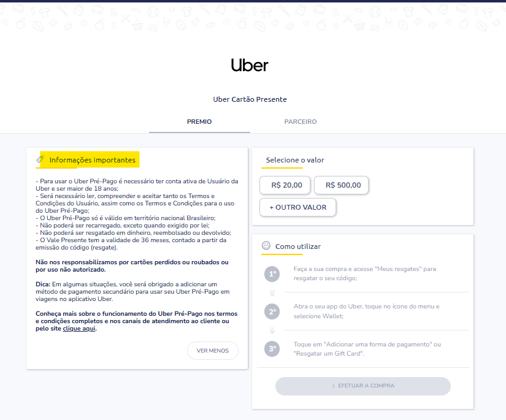This screenshot has height=420, width=506.
Task: Collapse details with VER MENOS
Action: pos(212,351)
